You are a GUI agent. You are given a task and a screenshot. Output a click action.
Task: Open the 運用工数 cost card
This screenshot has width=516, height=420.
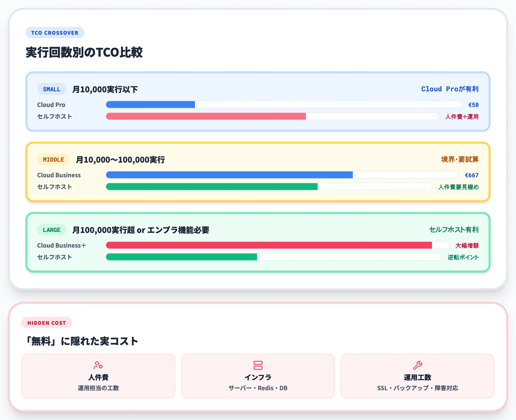[x=418, y=376]
